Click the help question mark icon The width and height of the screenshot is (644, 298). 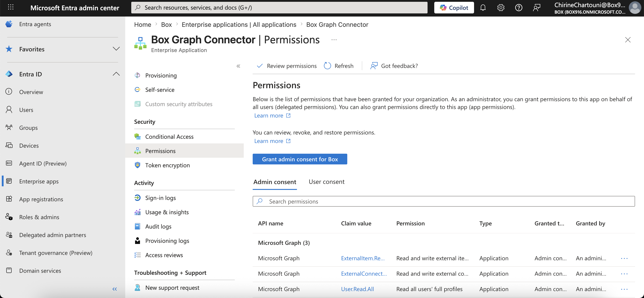(x=519, y=8)
